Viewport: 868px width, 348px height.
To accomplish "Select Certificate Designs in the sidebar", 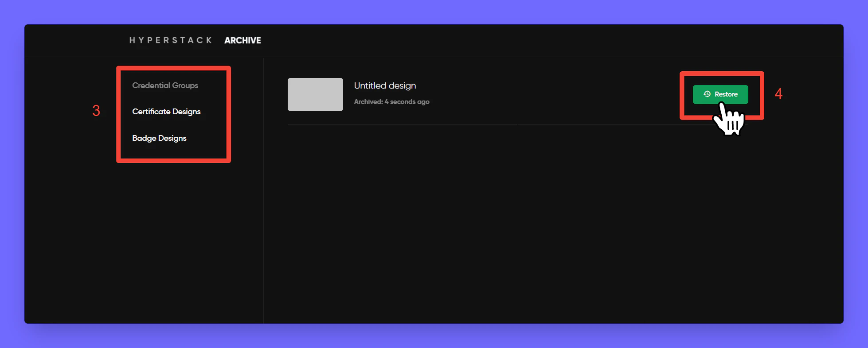I will [x=166, y=112].
